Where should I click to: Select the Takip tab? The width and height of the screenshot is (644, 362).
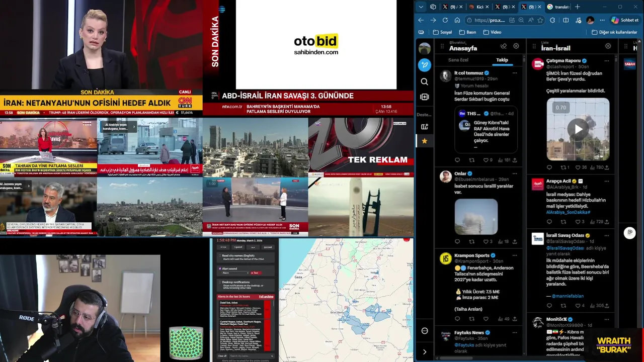tap(502, 60)
